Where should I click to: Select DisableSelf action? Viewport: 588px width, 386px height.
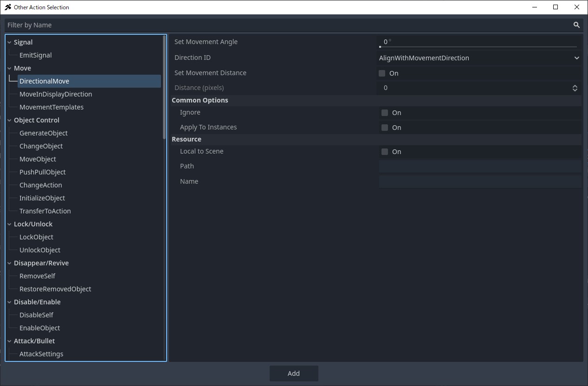click(36, 315)
